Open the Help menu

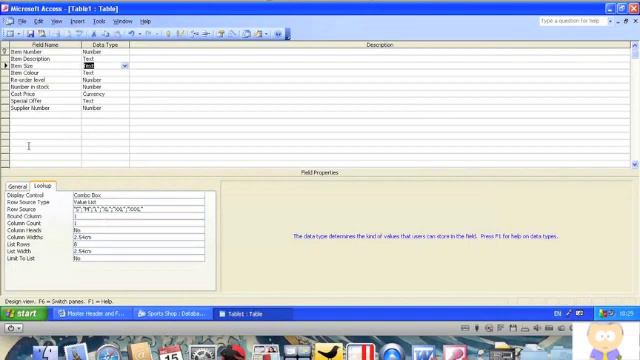tap(145, 21)
